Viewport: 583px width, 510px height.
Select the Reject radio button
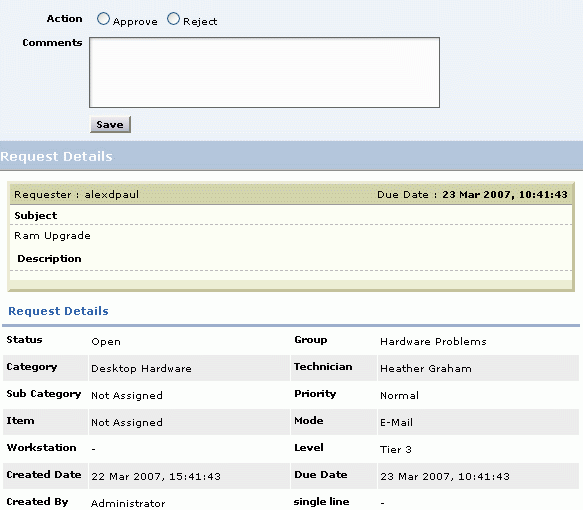click(173, 19)
